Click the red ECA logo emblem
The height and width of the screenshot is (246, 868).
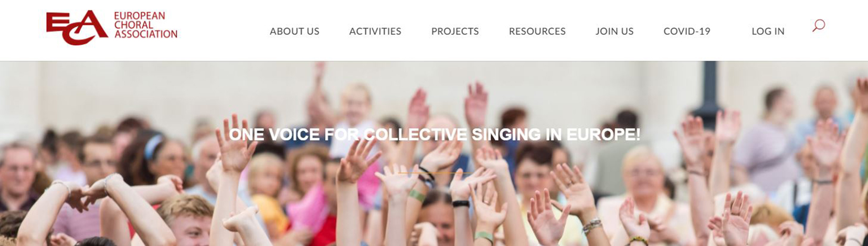[77, 27]
